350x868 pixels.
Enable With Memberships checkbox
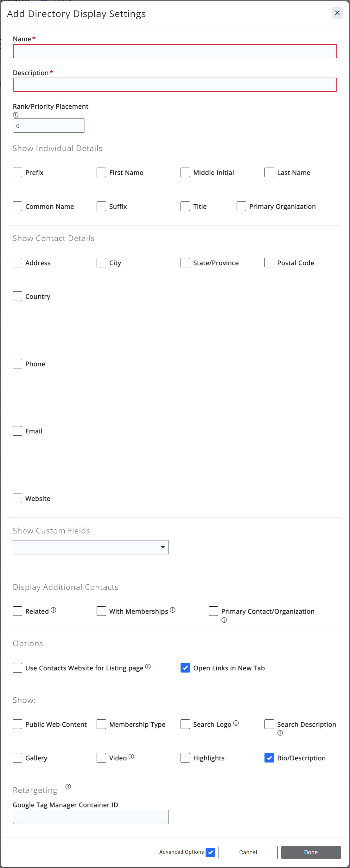(x=101, y=611)
